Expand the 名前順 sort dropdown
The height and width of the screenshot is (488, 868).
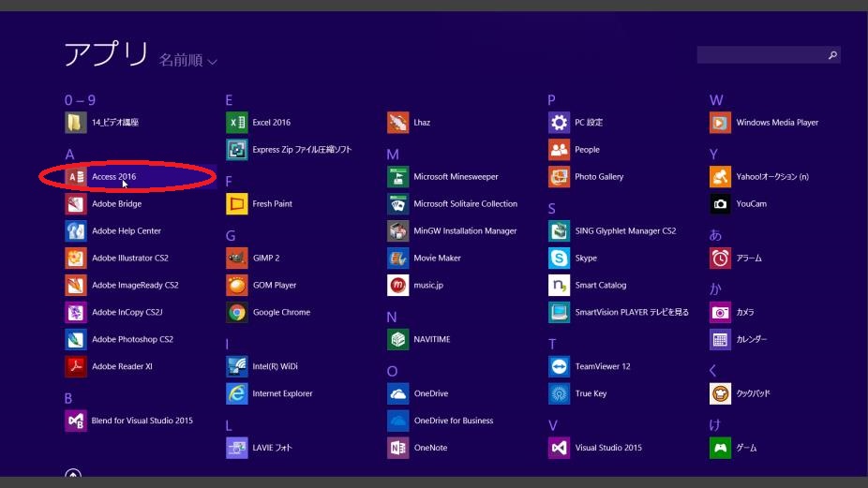tap(187, 60)
